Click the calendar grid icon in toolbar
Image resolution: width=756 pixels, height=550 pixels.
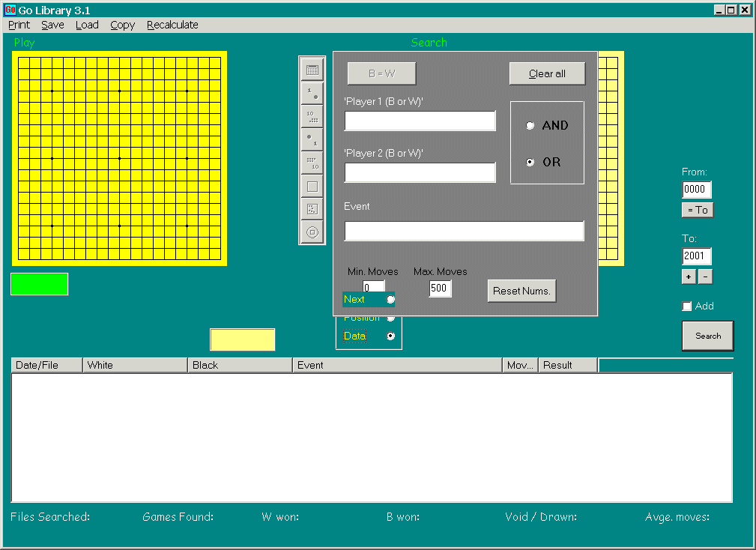coord(312,70)
